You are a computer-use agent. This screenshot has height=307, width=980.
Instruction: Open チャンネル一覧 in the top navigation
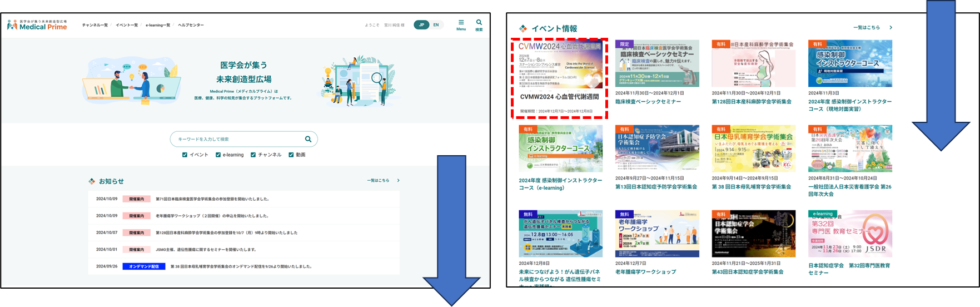95,25
